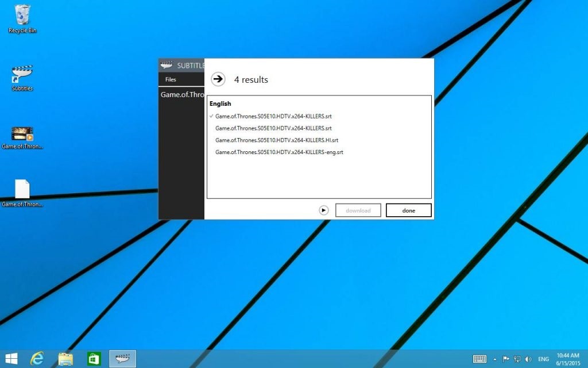Click the done button

click(408, 210)
